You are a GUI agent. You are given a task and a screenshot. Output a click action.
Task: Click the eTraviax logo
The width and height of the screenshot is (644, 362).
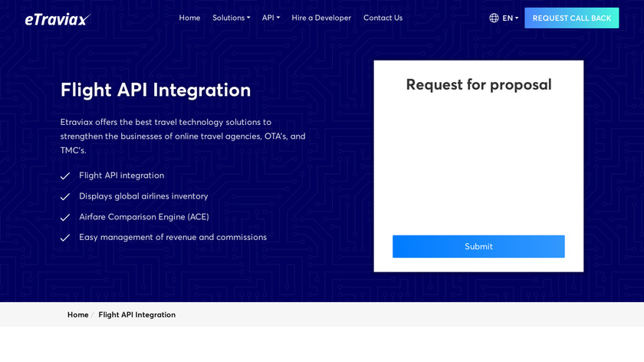coord(58,19)
